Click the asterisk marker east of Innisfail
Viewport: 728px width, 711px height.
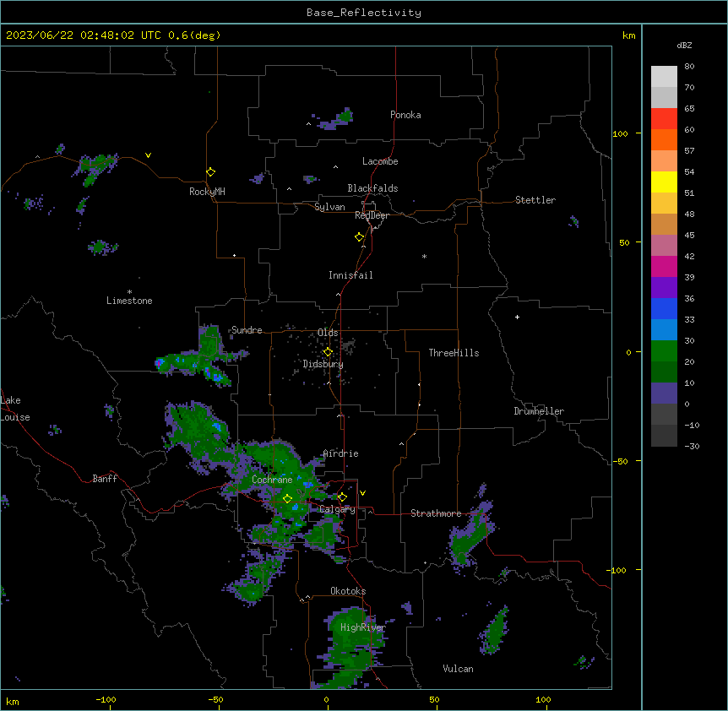tap(424, 256)
